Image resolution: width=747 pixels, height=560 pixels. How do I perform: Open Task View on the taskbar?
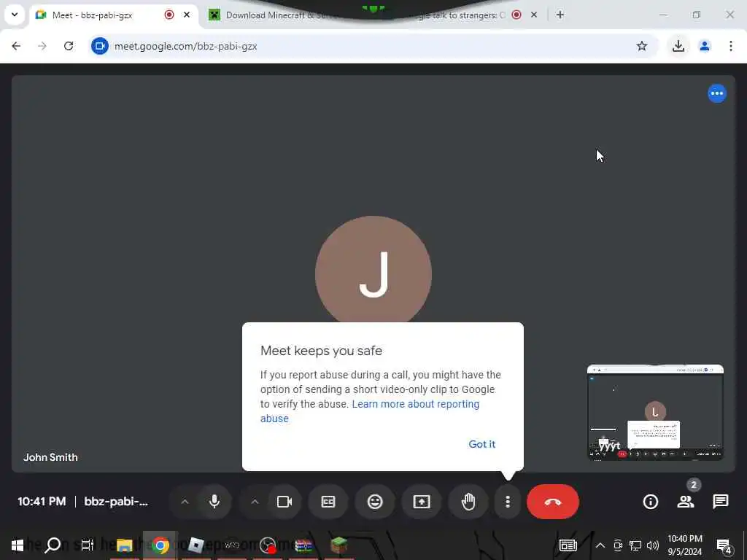pos(88,545)
